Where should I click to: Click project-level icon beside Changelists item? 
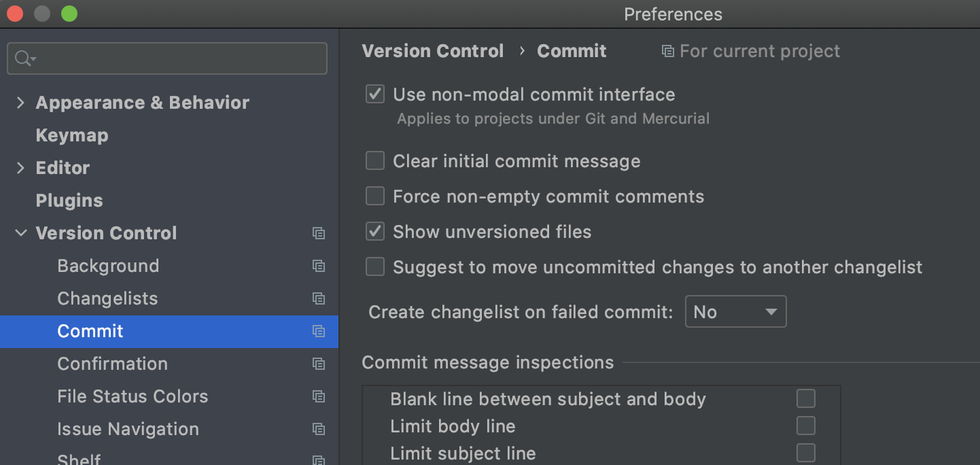[x=318, y=298]
